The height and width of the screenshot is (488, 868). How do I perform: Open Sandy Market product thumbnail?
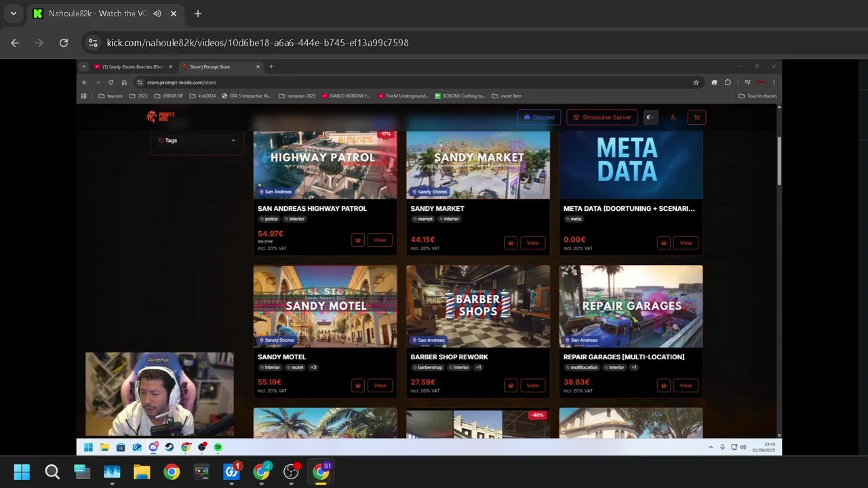coord(478,165)
